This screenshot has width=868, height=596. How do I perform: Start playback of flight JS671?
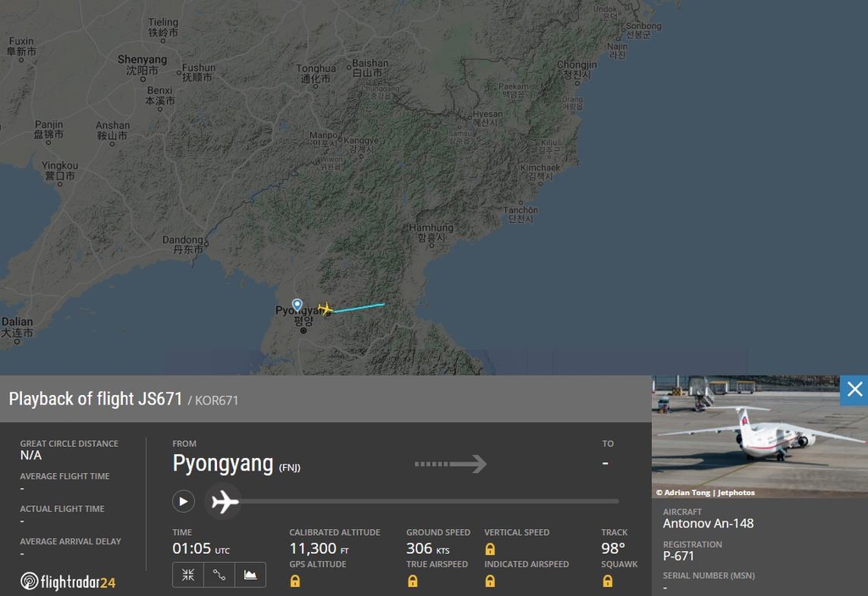(x=183, y=501)
